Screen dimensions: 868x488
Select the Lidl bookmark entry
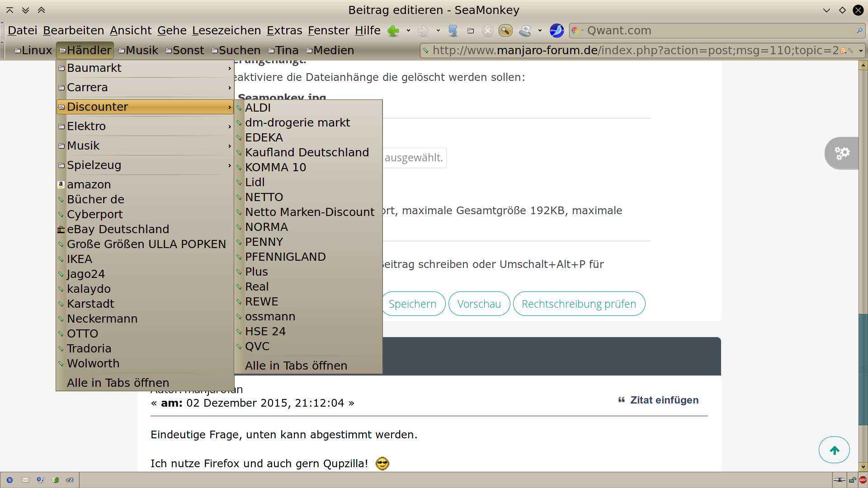(255, 182)
